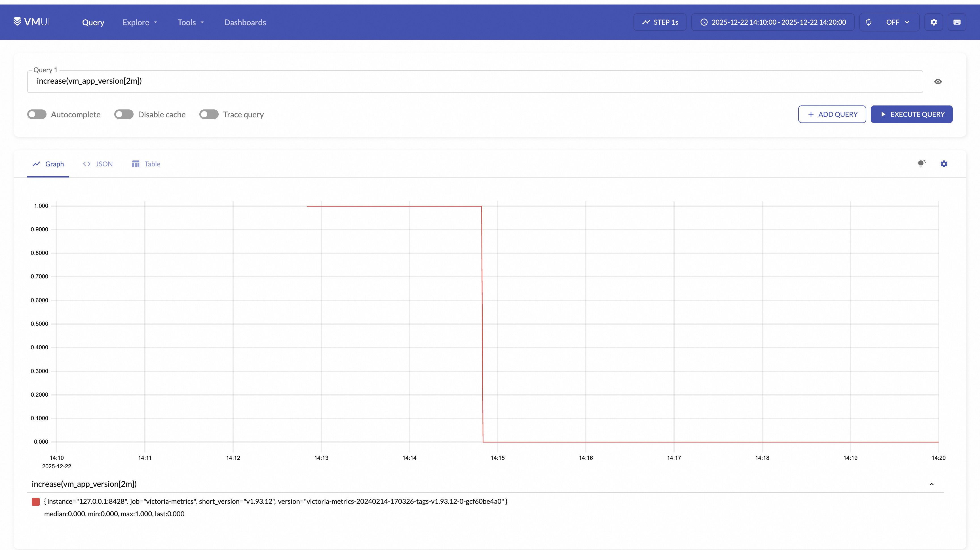Toggle Query 1 visibility eye icon
This screenshot has width=980, height=550.
[x=938, y=82]
